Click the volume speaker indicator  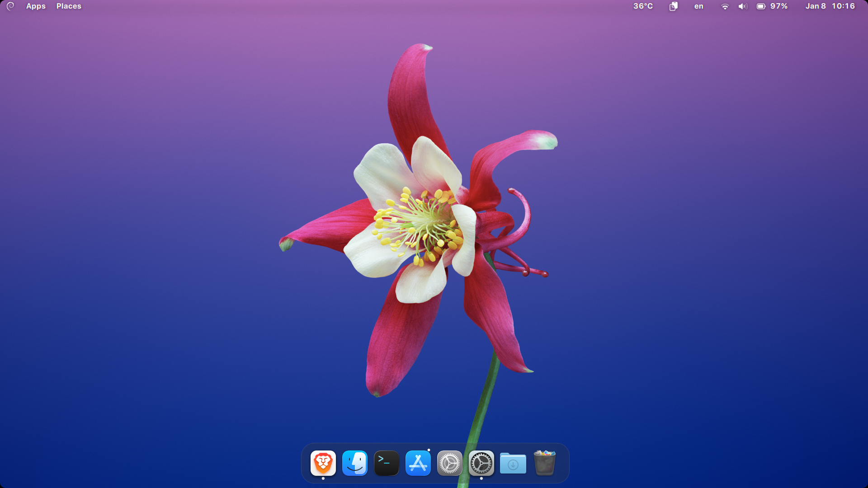click(x=743, y=6)
